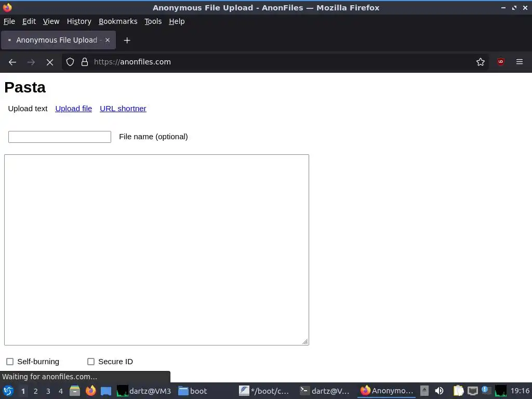Enable the Secure ID checkbox
Image resolution: width=532 pixels, height=399 pixels.
[x=91, y=362]
